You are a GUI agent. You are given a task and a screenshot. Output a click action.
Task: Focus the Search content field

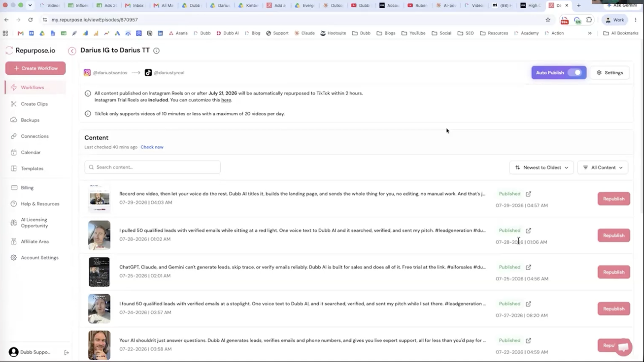click(153, 167)
